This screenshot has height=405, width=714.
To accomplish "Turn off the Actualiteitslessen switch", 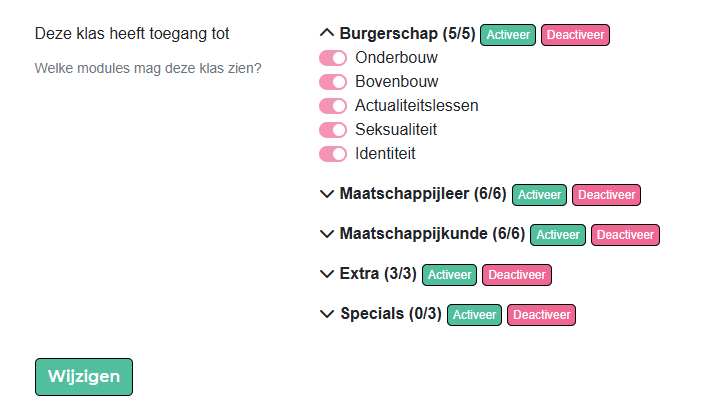I will (333, 106).
